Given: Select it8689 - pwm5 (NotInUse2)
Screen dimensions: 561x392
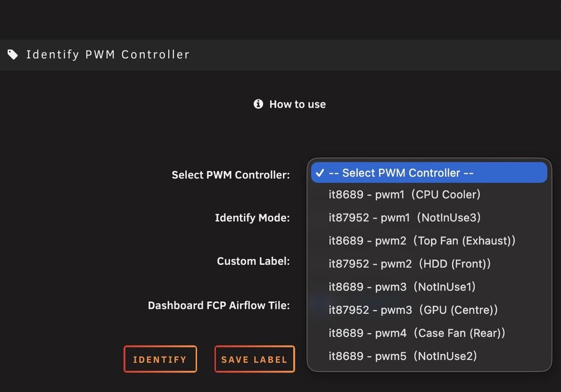Looking at the screenshot, I should point(429,356).
